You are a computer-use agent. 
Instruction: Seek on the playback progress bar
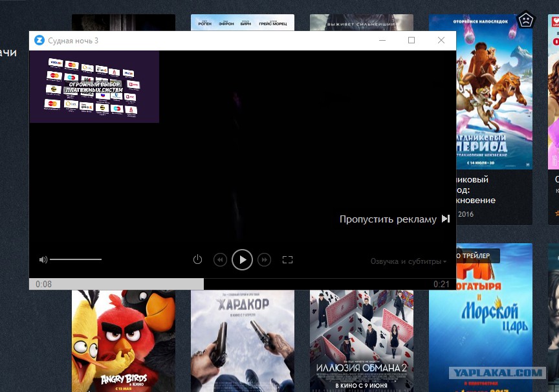click(243, 284)
